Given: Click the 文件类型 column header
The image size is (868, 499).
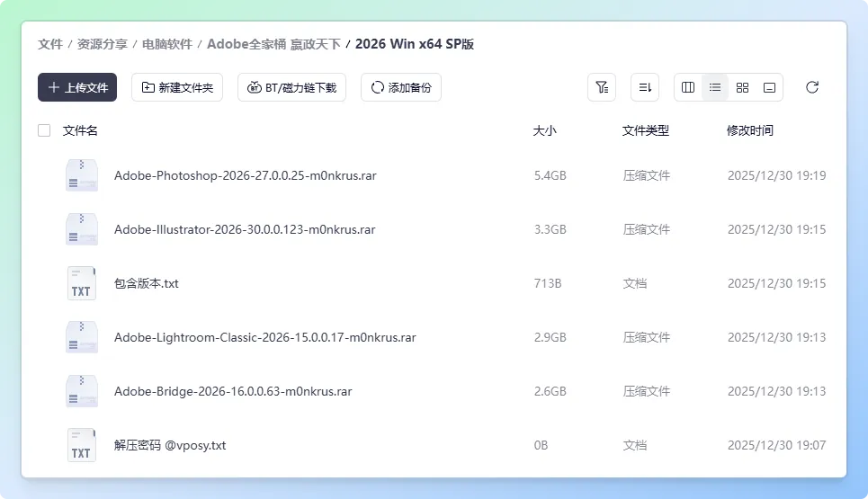Looking at the screenshot, I should click(x=646, y=130).
